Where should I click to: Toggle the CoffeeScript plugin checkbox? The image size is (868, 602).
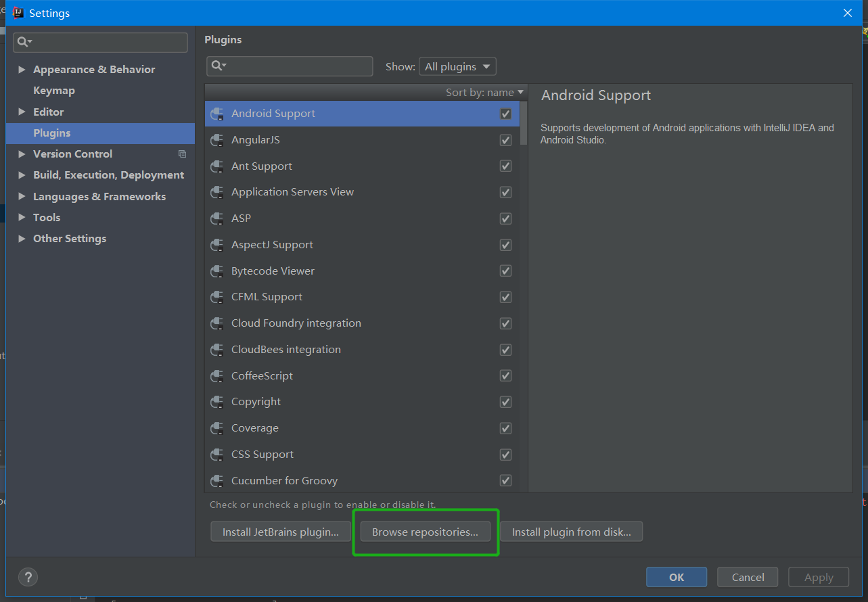[505, 376]
